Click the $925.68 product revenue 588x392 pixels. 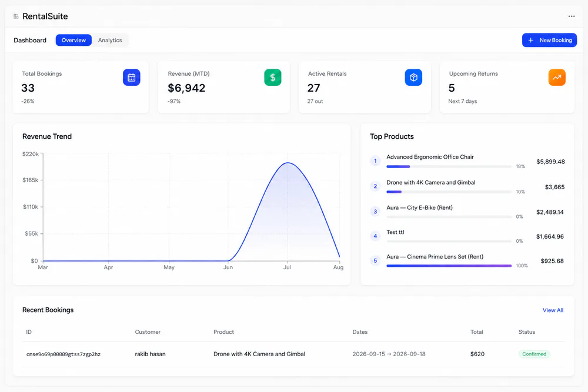point(552,261)
